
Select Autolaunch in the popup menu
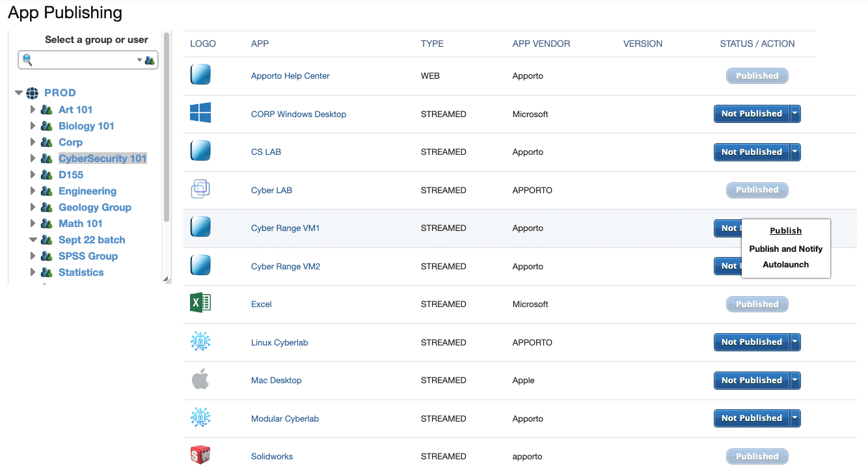(x=785, y=264)
